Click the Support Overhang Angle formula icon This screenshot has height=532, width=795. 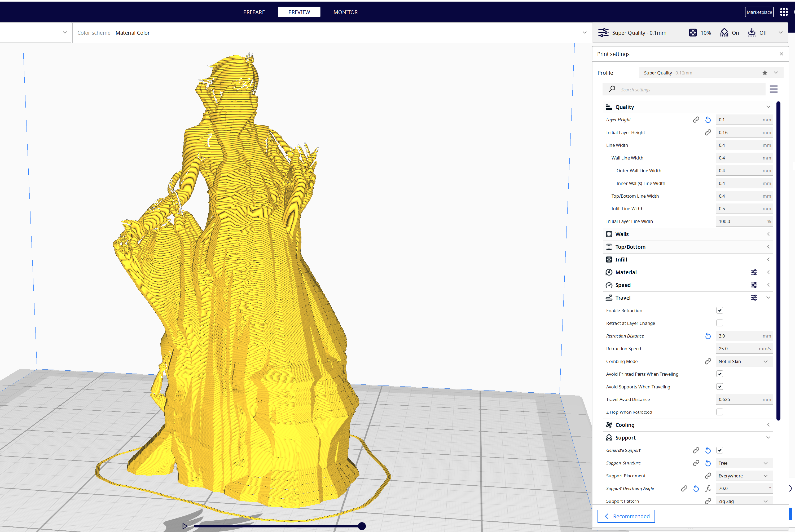[x=708, y=489]
